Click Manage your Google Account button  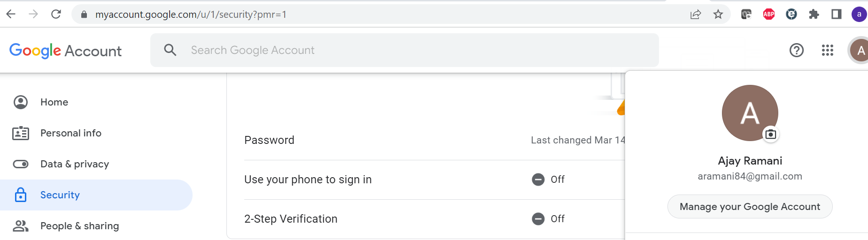pyautogui.click(x=750, y=207)
